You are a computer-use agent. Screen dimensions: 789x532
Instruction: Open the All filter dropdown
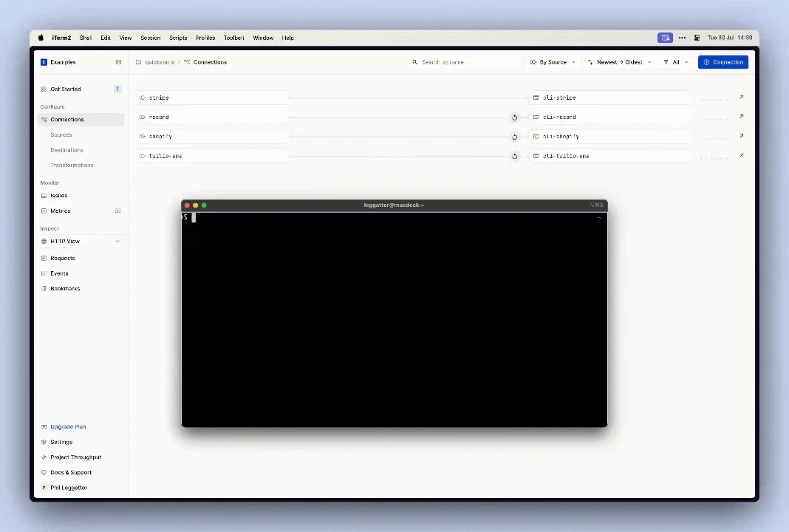tap(676, 62)
